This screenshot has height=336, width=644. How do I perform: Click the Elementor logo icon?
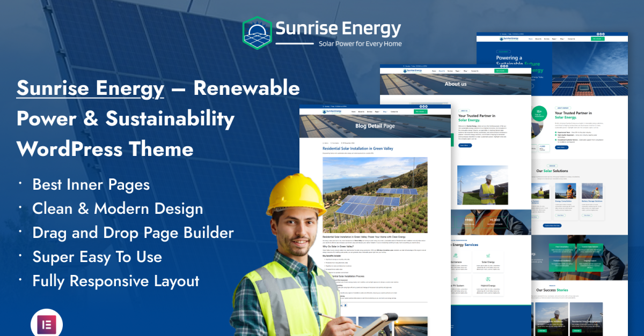point(47,325)
